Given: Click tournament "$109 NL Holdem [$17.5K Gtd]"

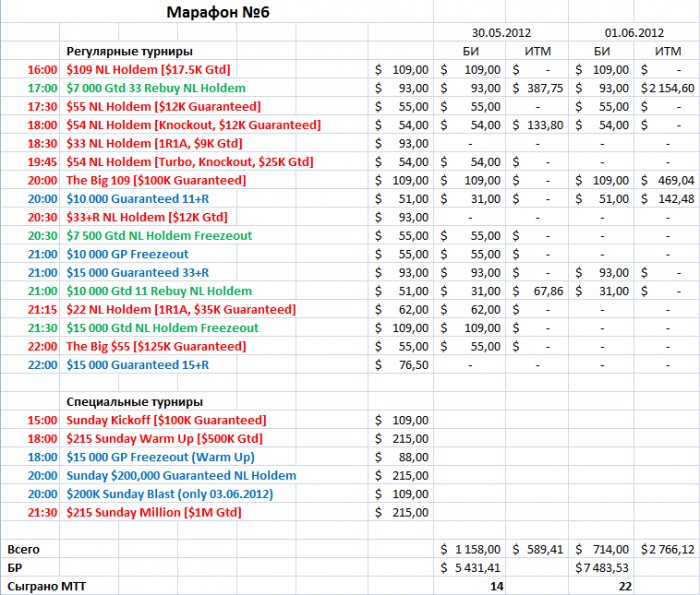Looking at the screenshot, I should pyautogui.click(x=148, y=70).
